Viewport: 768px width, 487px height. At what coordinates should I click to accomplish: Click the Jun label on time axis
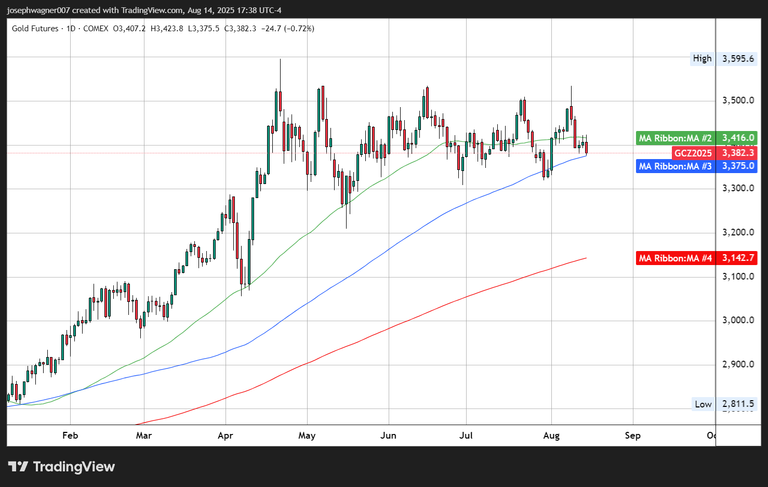pyautogui.click(x=388, y=436)
